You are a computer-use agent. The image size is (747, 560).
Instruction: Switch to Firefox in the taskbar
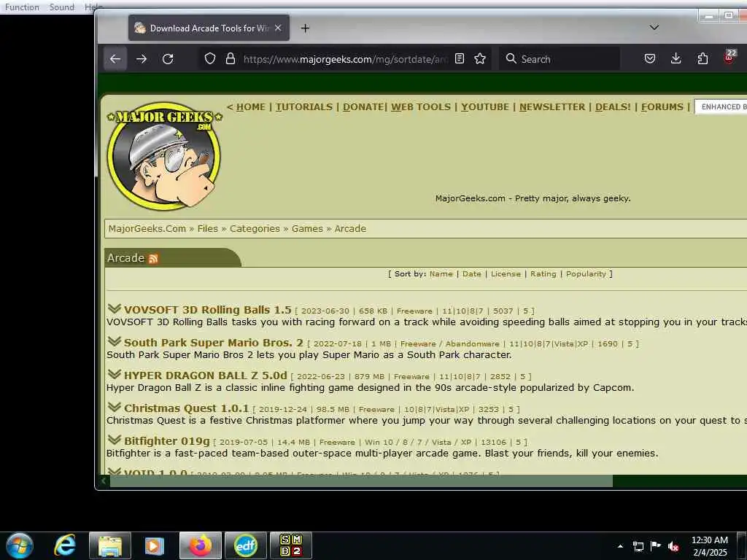(201, 545)
